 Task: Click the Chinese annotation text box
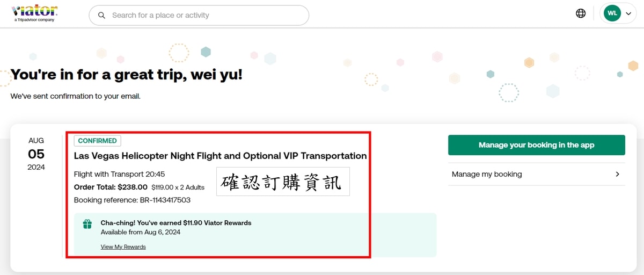(x=283, y=181)
